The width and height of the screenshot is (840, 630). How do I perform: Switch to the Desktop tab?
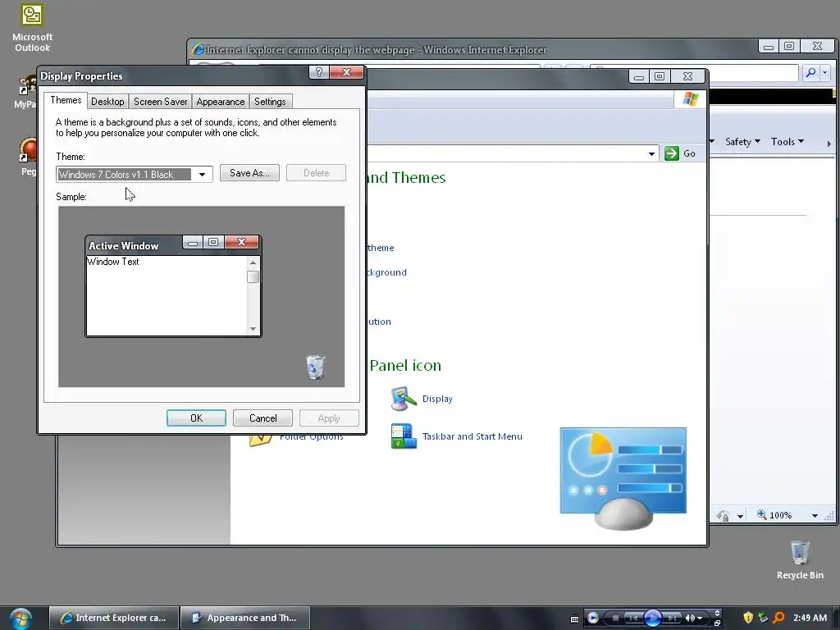pyautogui.click(x=107, y=101)
